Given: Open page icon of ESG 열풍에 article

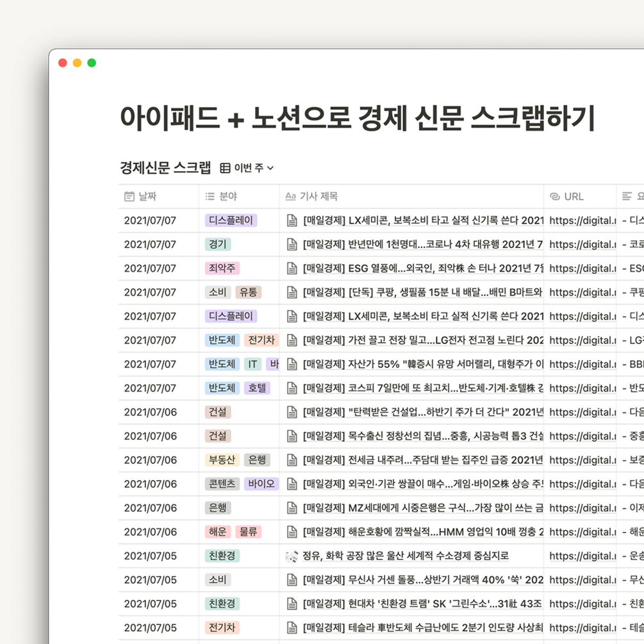Looking at the screenshot, I should pyautogui.click(x=292, y=268).
